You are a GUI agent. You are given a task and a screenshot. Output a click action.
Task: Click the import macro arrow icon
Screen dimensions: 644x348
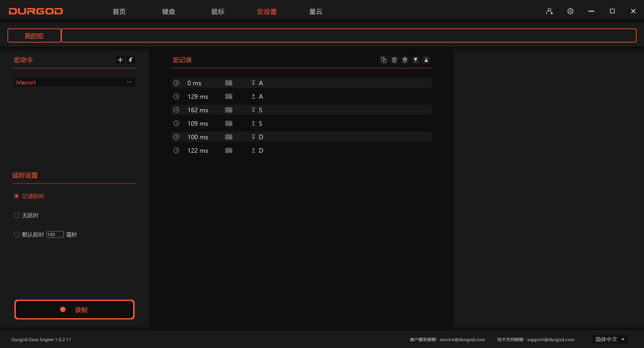(x=131, y=60)
